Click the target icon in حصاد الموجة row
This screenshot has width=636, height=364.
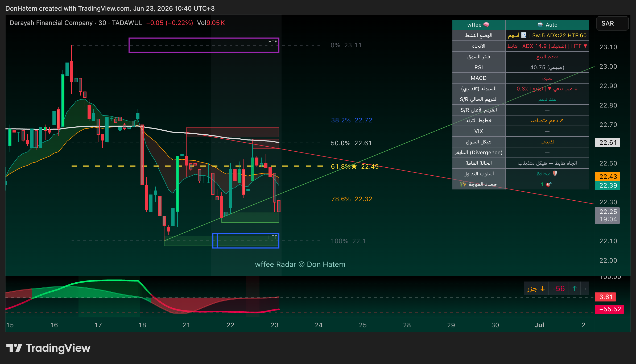[x=549, y=184]
